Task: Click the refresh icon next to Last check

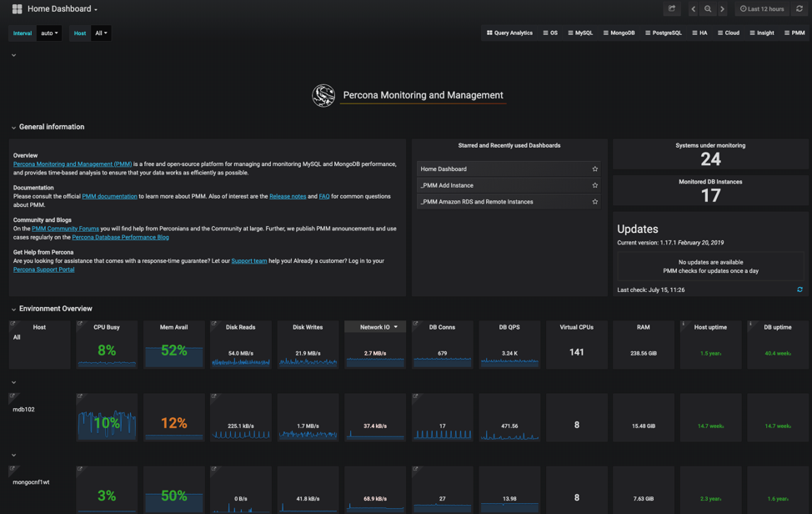Action: (x=799, y=289)
